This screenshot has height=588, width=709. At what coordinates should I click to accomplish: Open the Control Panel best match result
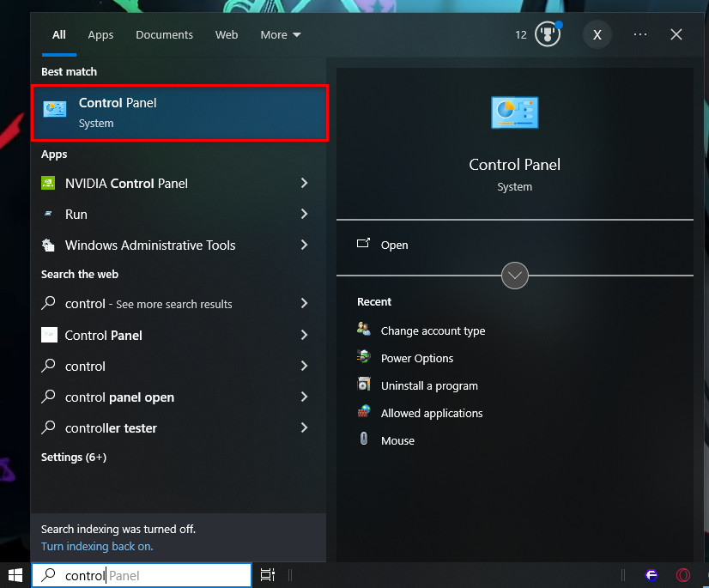(179, 112)
